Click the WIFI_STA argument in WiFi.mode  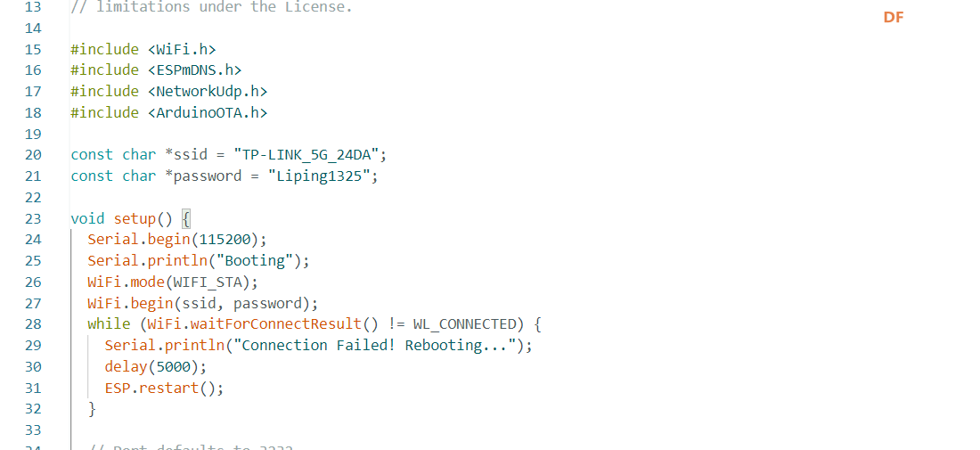211,282
